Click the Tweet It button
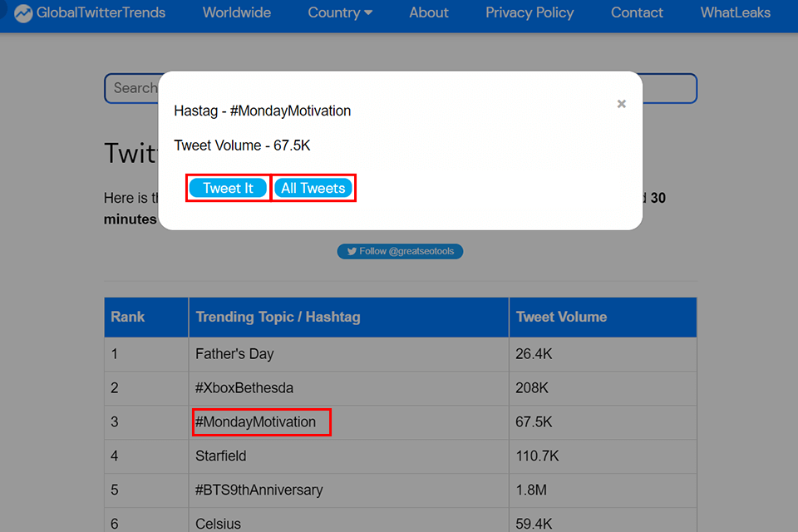 point(228,188)
